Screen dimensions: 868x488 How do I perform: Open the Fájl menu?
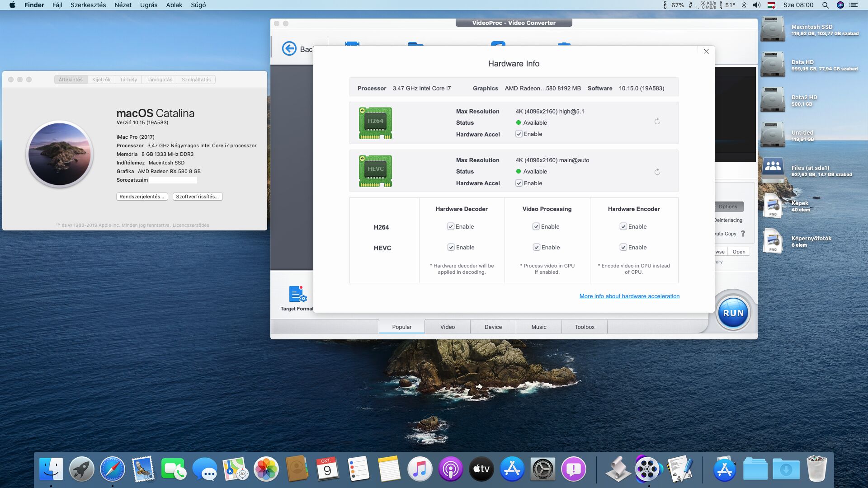[x=57, y=5]
